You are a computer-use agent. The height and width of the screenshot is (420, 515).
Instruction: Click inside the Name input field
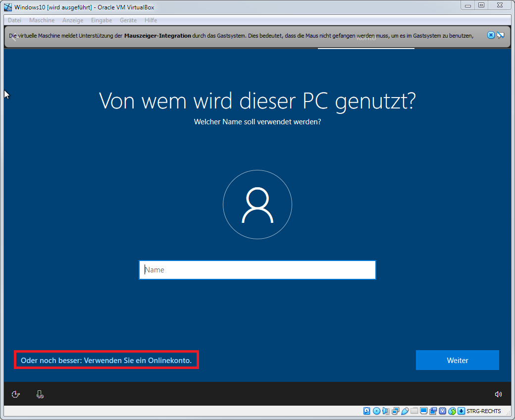257,269
